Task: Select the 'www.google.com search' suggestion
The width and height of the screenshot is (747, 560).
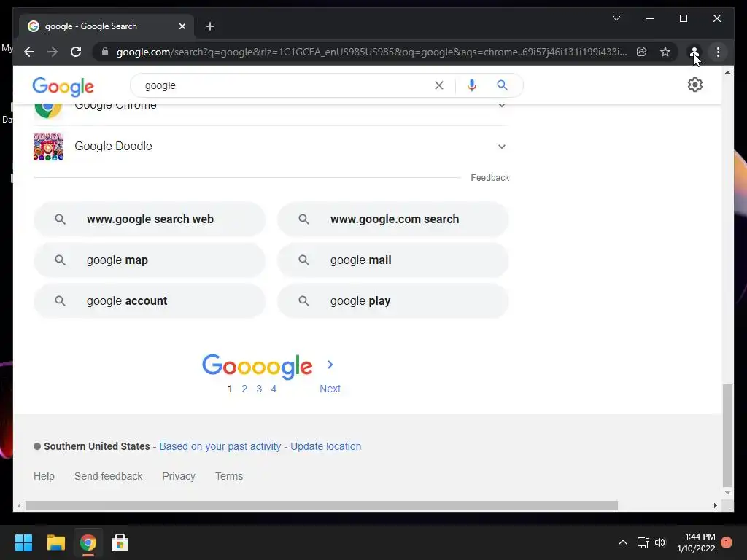Action: (x=393, y=219)
